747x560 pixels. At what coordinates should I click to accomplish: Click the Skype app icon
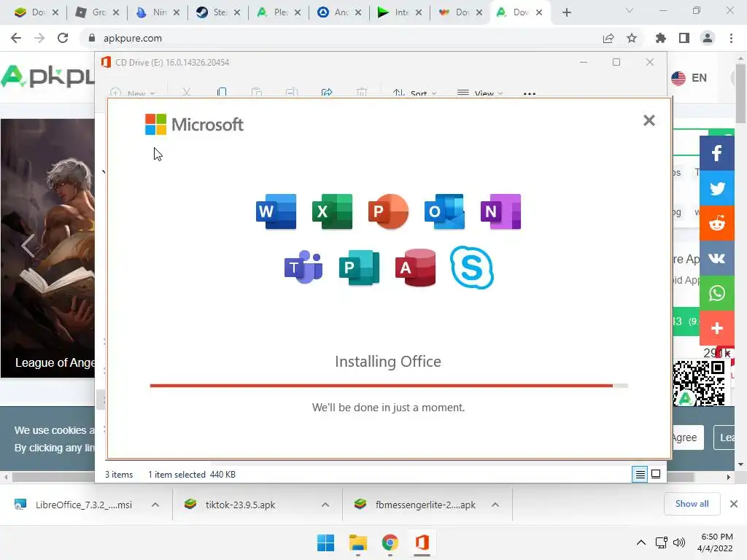point(472,267)
